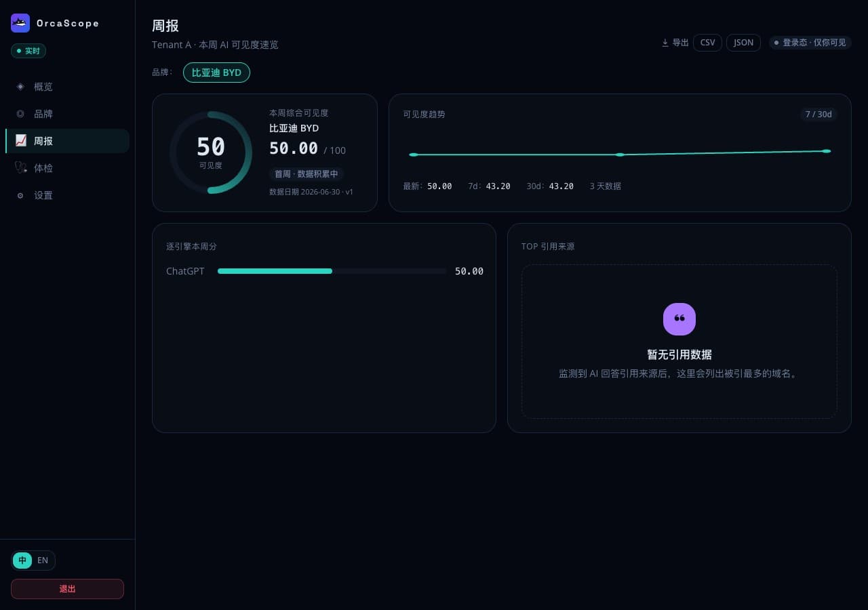The height and width of the screenshot is (610, 868).
Task: Click the 数据日期 2026-06-30 · v1 text
Action: [311, 192]
